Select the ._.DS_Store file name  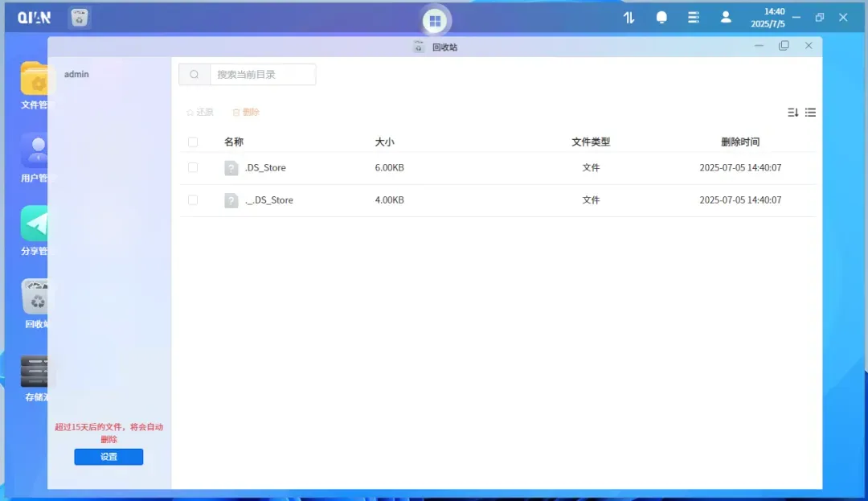(269, 200)
